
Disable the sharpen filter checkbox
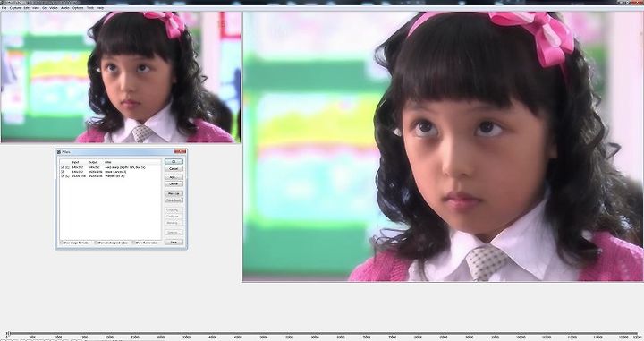coord(63,176)
